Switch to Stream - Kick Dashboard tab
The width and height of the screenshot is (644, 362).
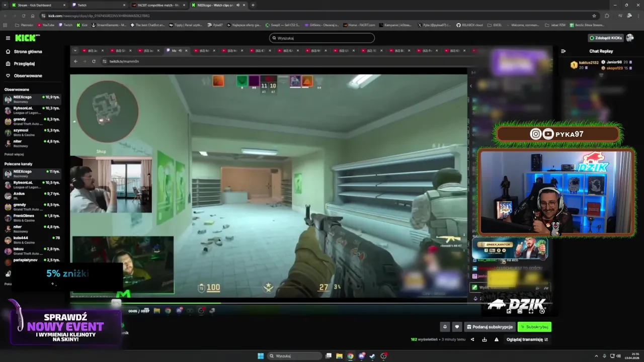pyautogui.click(x=38, y=5)
